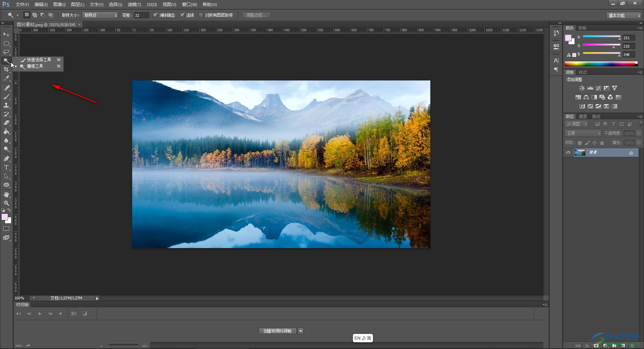
Task: Click tolerance (容差) input field
Action: (x=141, y=15)
